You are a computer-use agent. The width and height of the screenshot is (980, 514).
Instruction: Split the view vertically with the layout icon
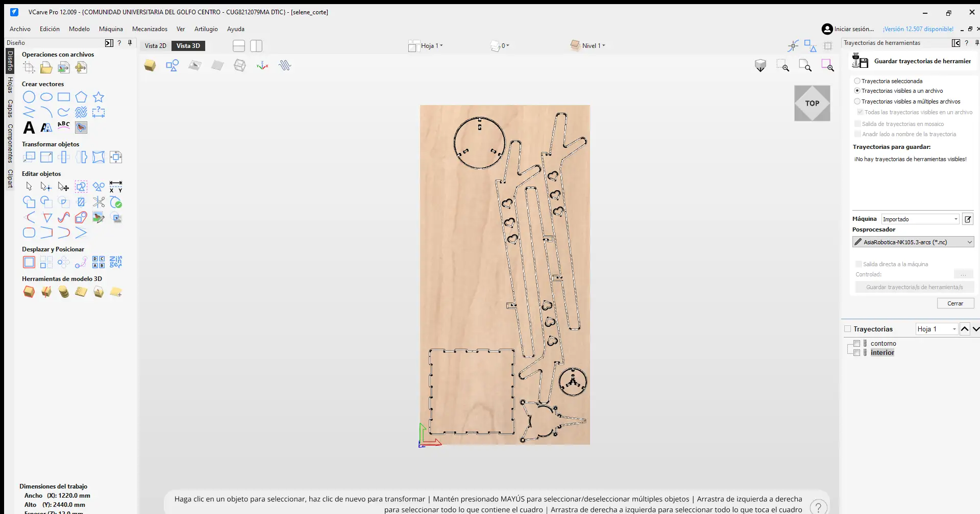(256, 46)
